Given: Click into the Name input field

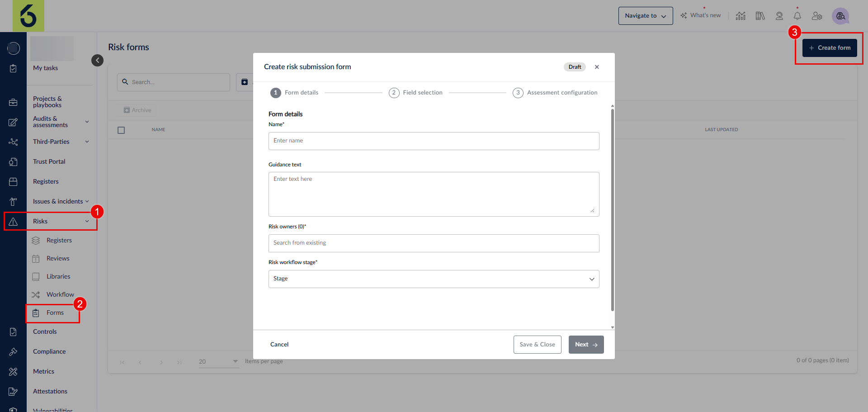Looking at the screenshot, I should (434, 141).
